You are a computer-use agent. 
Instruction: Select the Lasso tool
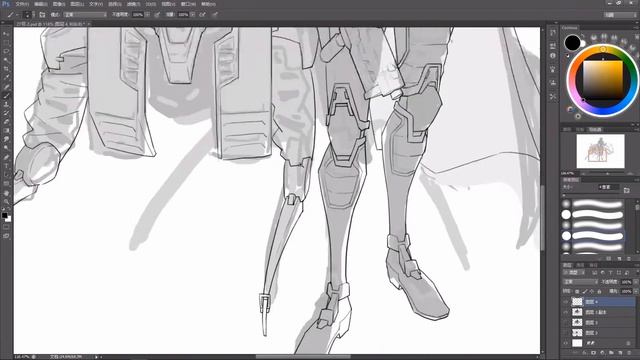coord(6,51)
